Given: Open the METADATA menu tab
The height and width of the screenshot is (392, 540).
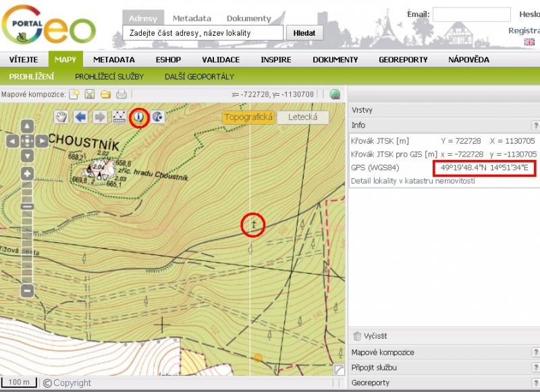Looking at the screenshot, I should click(x=114, y=59).
